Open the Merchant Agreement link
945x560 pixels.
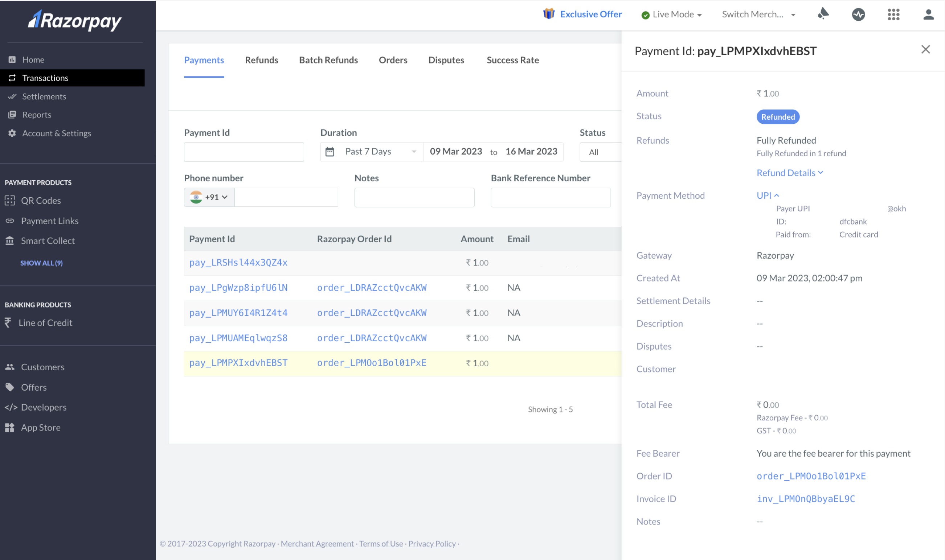(x=317, y=544)
